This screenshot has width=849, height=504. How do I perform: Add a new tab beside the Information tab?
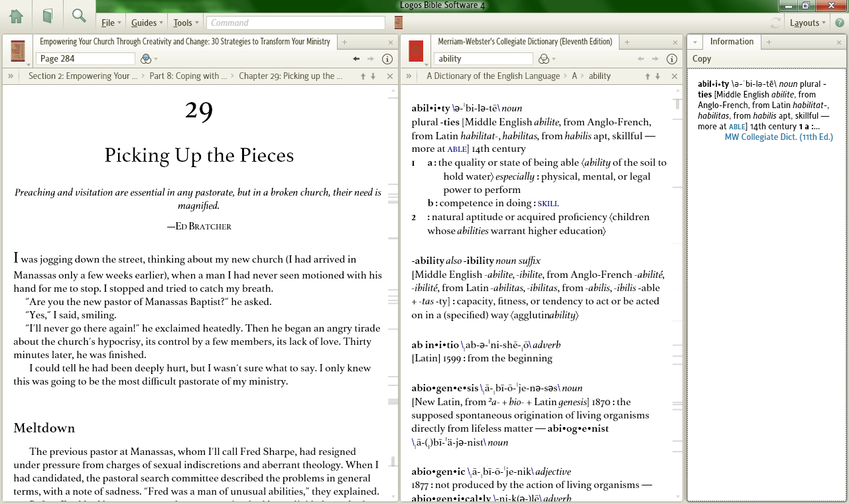click(769, 42)
